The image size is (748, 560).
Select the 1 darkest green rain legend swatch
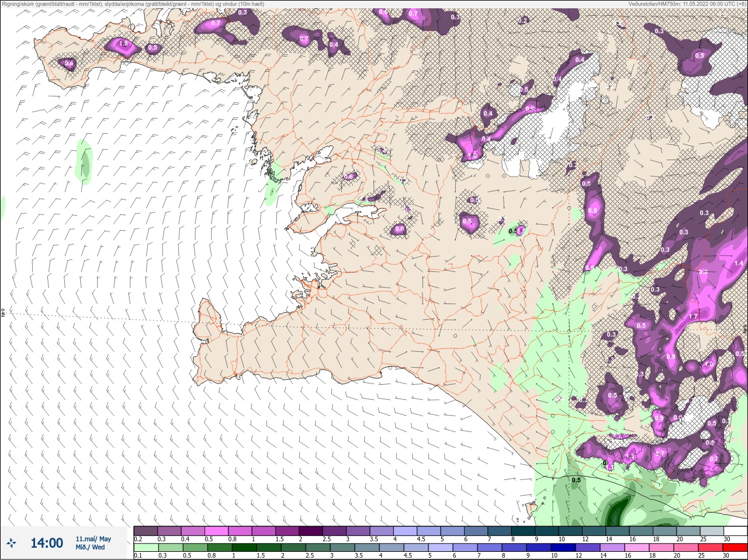244,548
